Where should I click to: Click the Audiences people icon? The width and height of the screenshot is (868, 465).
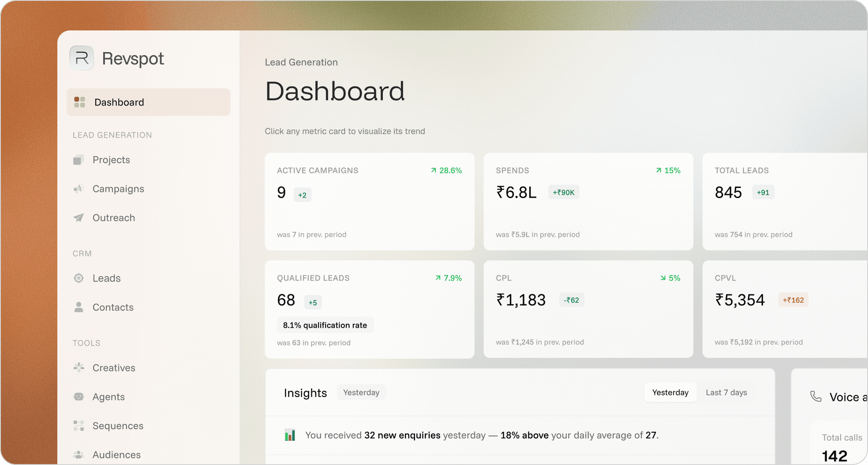pyautogui.click(x=79, y=454)
